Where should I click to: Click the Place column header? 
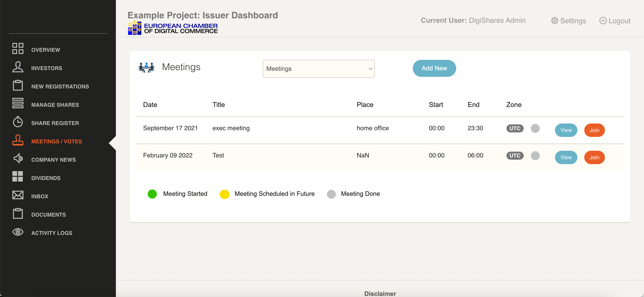coord(365,105)
